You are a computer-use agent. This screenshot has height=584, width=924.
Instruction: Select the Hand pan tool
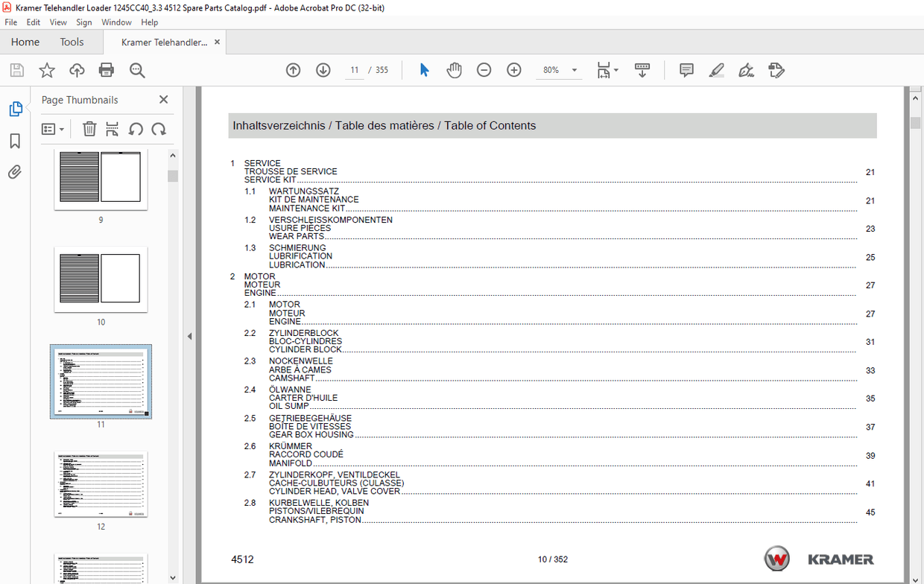[x=454, y=70]
